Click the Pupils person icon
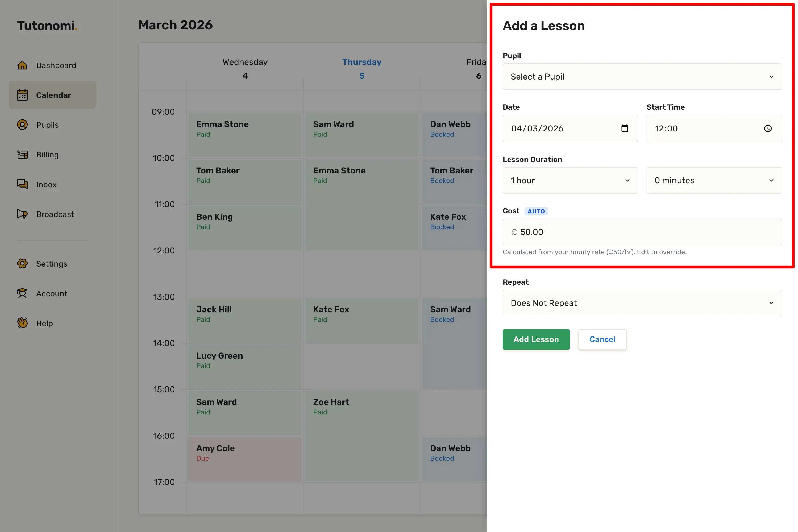Image resolution: width=798 pixels, height=532 pixels. point(22,125)
